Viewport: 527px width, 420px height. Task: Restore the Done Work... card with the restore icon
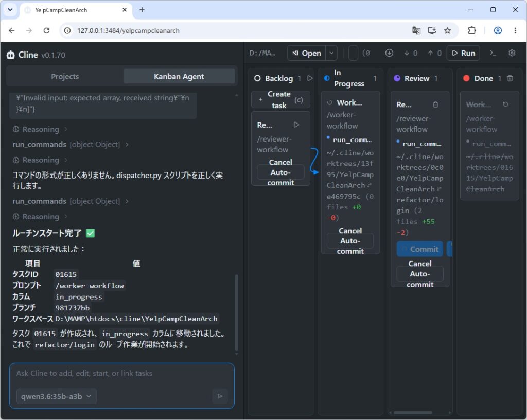click(505, 104)
